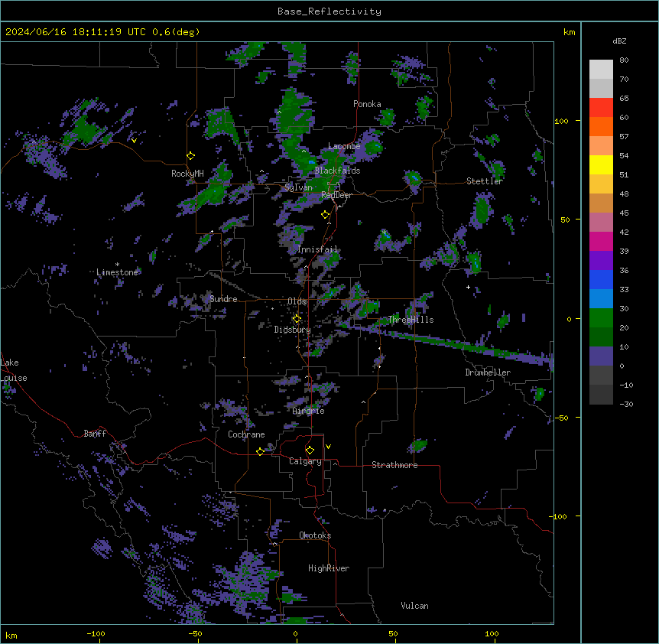Click the 50 tick on the bottom horizontal axis
The image size is (659, 644).
point(393,633)
